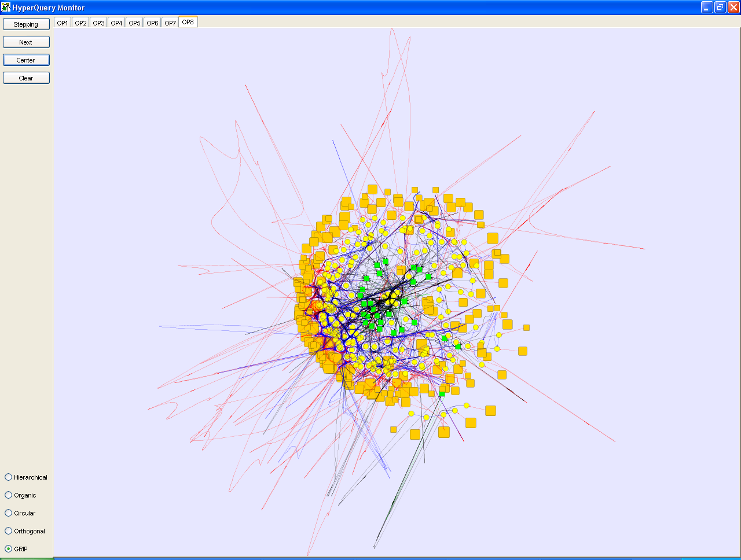
Task: Choose the Organic layout radio button
Action: (9, 495)
